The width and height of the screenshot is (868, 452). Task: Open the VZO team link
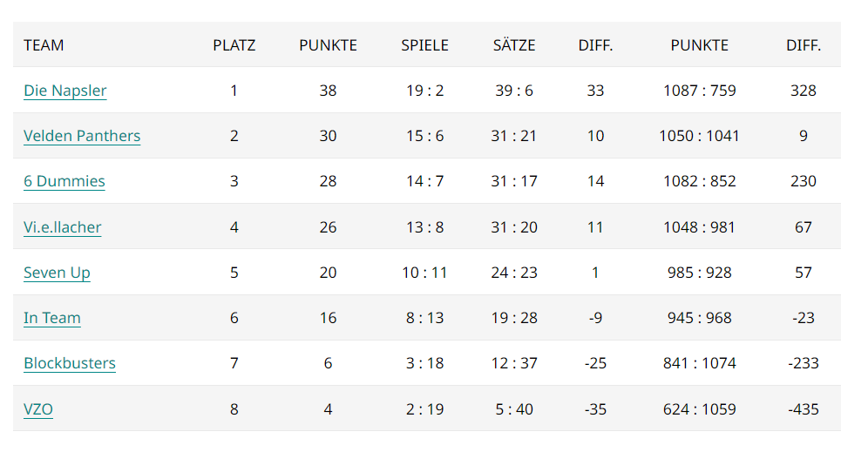tap(38, 409)
